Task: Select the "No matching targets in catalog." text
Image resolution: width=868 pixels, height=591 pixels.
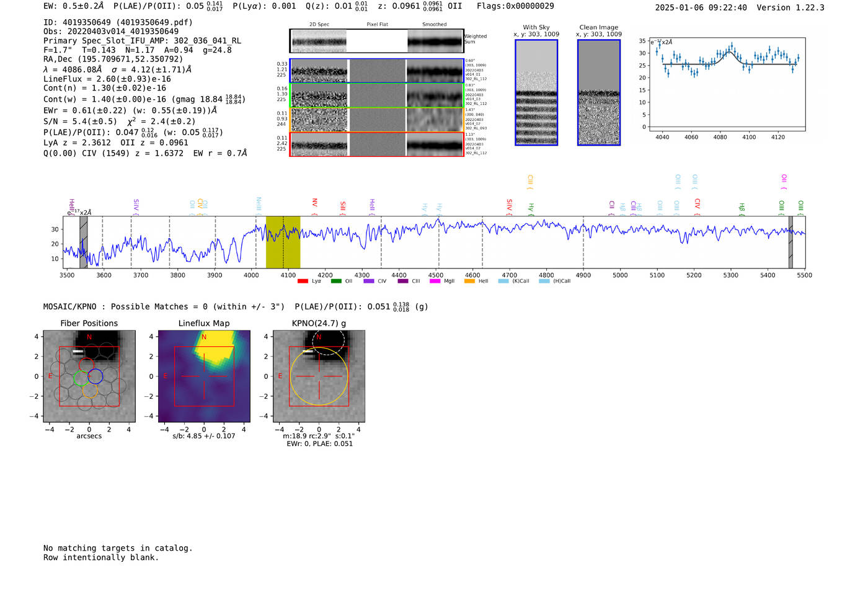Action: click(118, 548)
